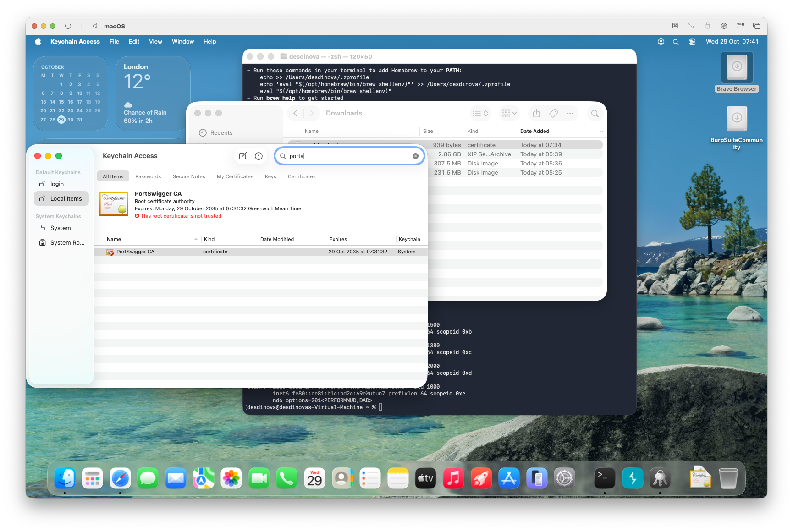Select the PortSwigger CA certificate row
Screen dimensions: 793x532
coord(135,252)
